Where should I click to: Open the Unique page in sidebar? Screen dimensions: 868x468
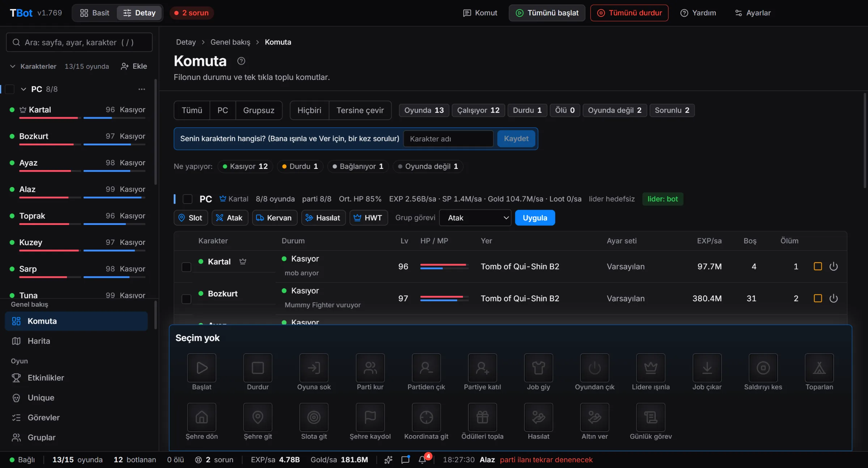pyautogui.click(x=76, y=397)
